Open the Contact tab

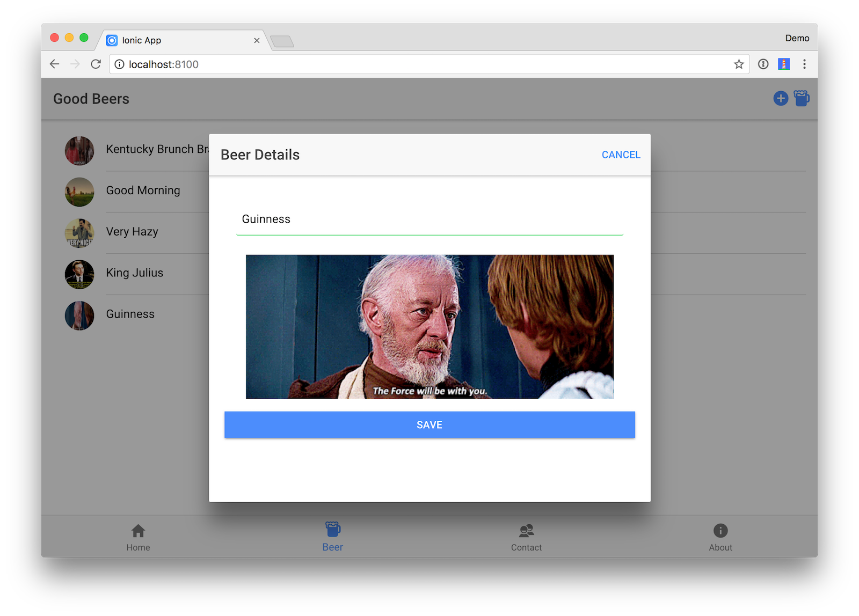pyautogui.click(x=526, y=538)
